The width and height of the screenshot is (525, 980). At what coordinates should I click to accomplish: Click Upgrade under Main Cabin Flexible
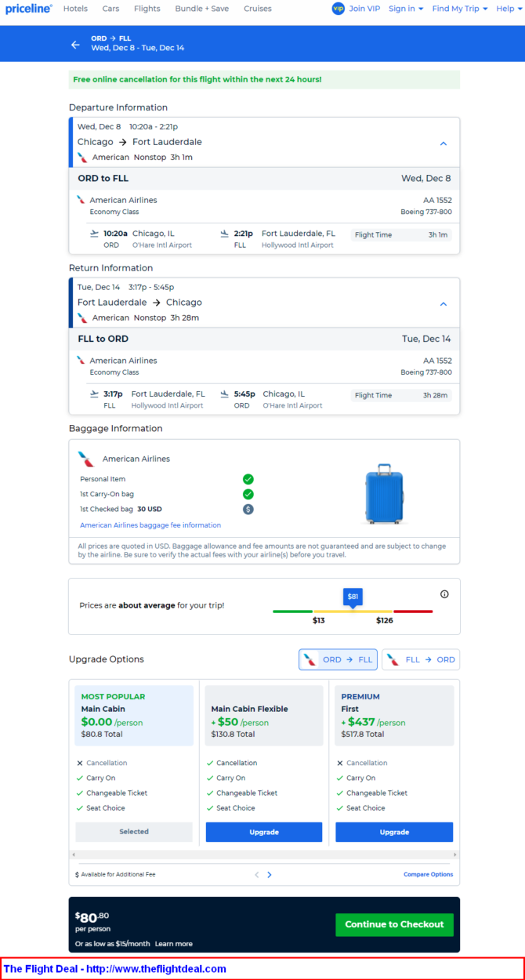[264, 832]
